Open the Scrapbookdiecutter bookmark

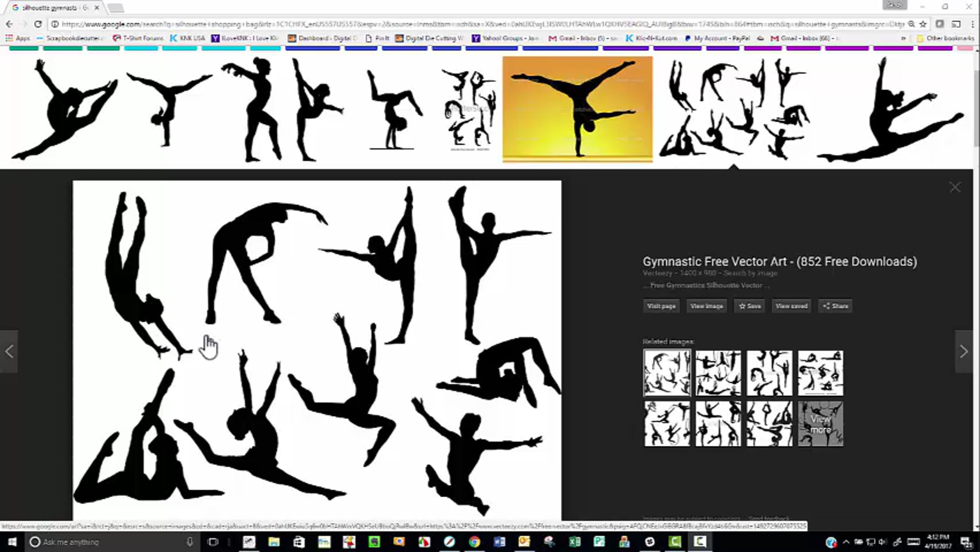(71, 38)
